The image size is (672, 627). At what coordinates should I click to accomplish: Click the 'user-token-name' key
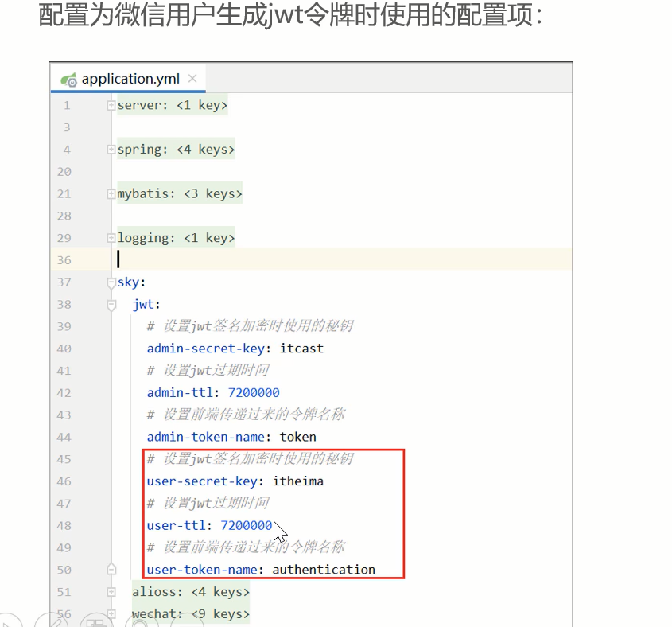coord(202,570)
